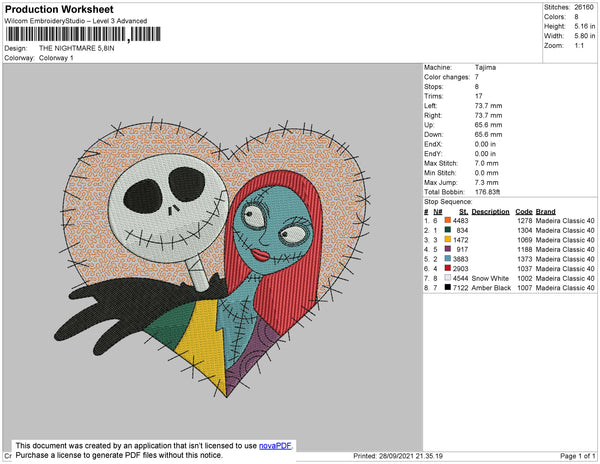Click stitch count 834 in stop 2
Viewport: 600px width, 464px height.
[x=462, y=230]
